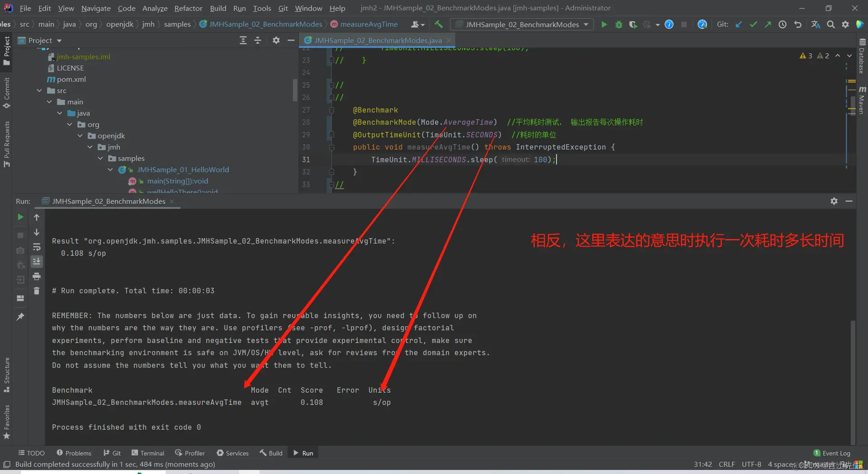Open IDE settings gear in the toolbar
Viewport: 868px width, 474px height.
click(845, 24)
